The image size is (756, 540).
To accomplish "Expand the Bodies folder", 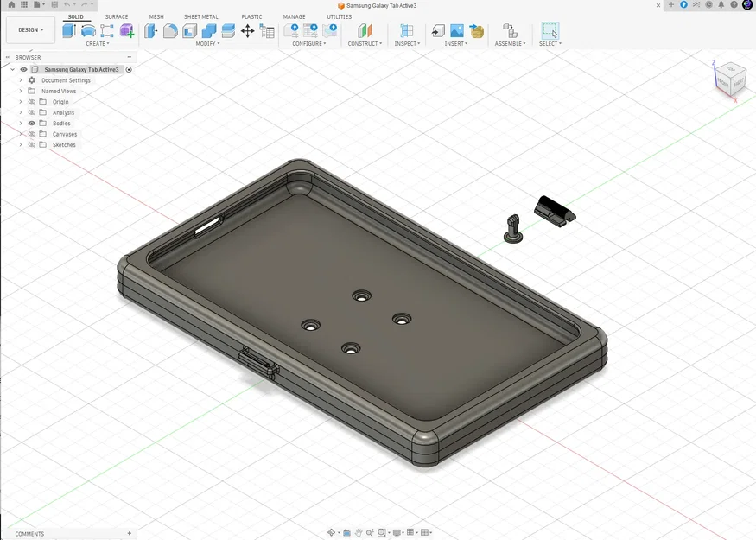I will click(20, 123).
